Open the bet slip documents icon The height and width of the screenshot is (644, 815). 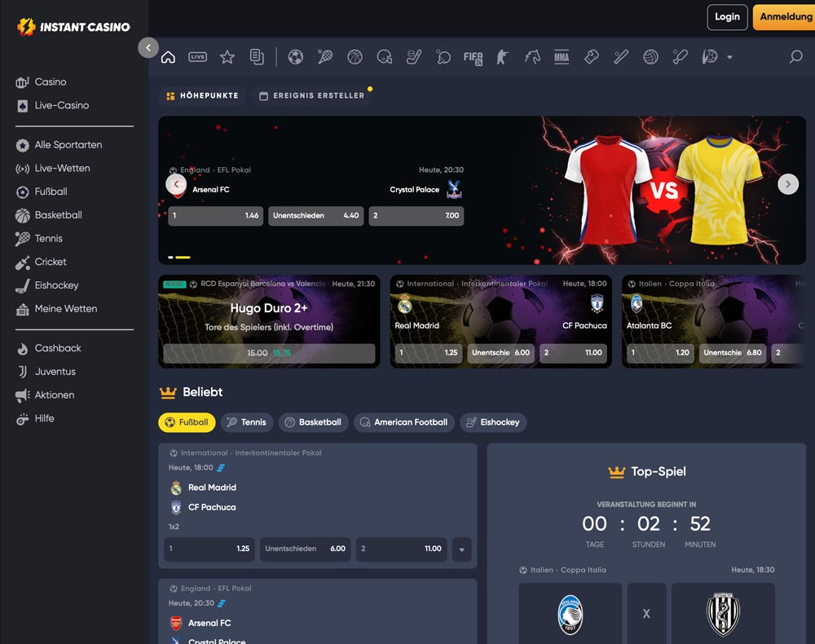tap(257, 56)
